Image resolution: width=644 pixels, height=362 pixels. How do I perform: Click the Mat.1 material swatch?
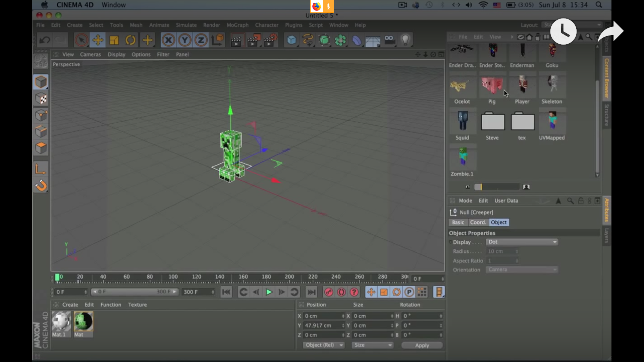coord(61,321)
